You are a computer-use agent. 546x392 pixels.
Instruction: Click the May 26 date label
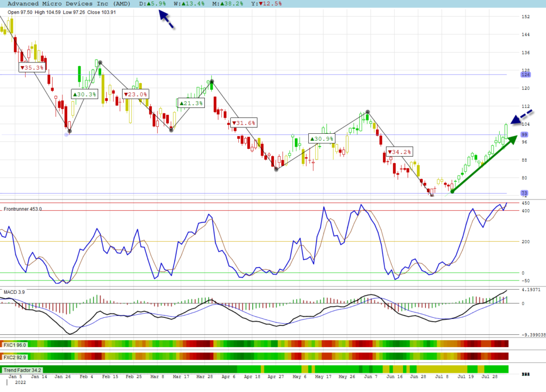coord(347,377)
